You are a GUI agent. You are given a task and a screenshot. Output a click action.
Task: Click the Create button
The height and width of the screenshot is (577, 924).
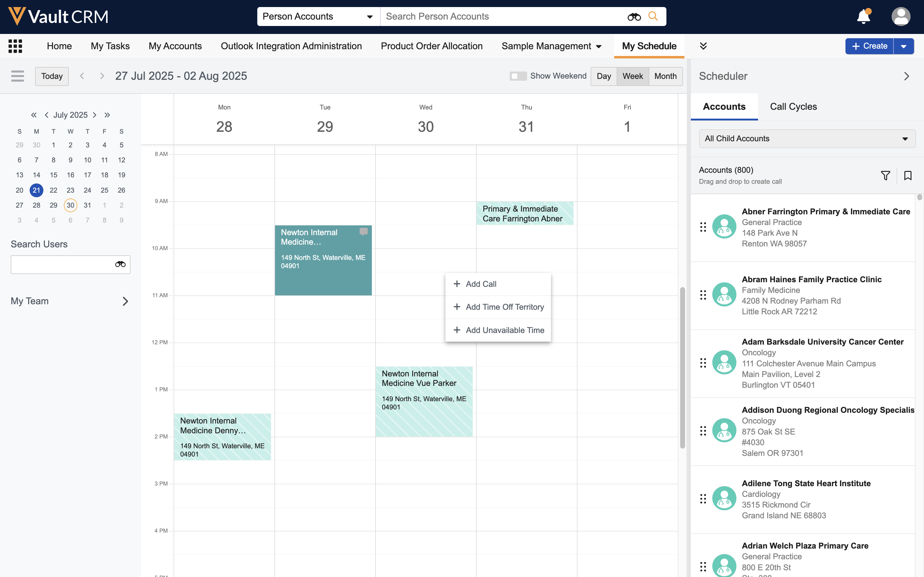click(x=869, y=46)
